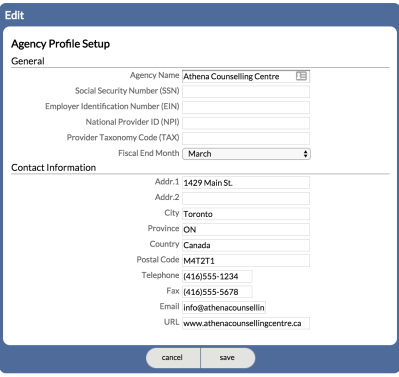399x377 pixels.
Task: Click the General section heading
Action: coord(28,61)
